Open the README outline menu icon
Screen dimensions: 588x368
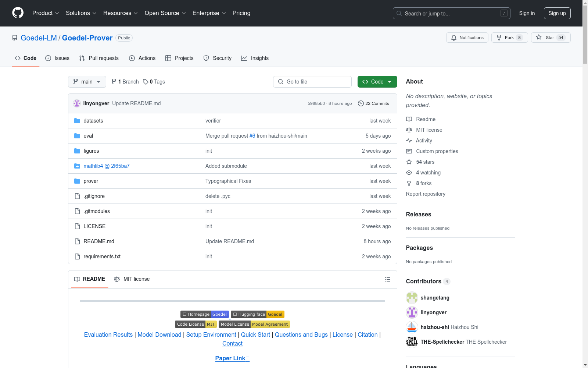[387, 279]
